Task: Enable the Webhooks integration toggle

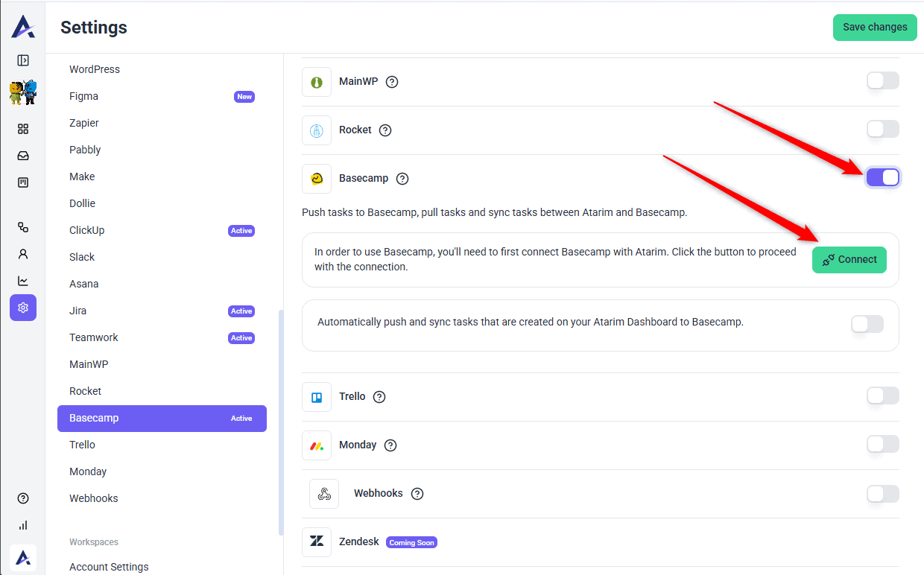Action: click(883, 493)
